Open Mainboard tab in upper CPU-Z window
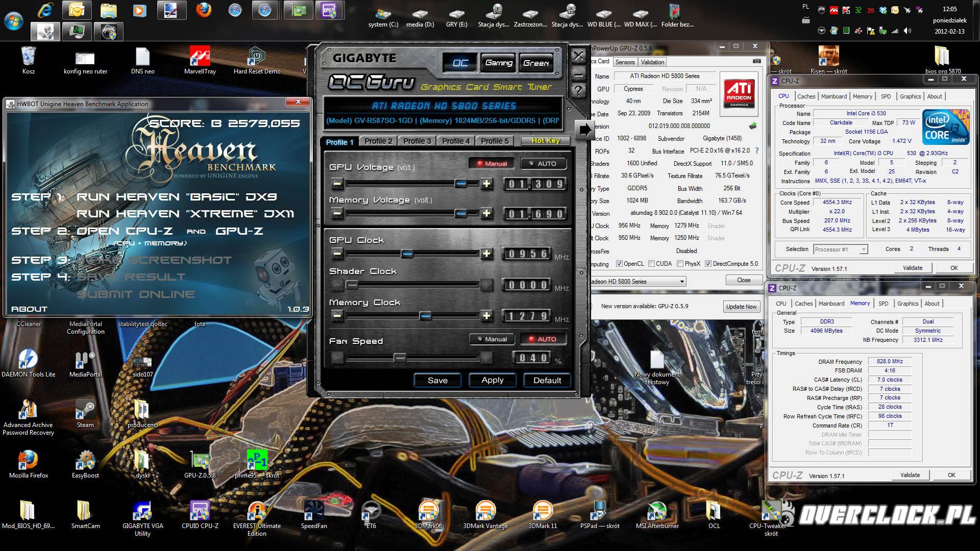Image resolution: width=980 pixels, height=551 pixels. pyautogui.click(x=834, y=96)
